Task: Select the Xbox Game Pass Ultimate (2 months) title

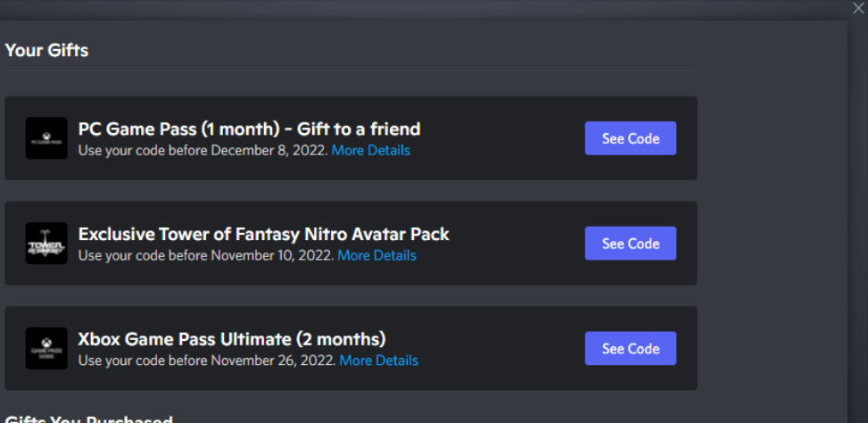Action: [232, 339]
